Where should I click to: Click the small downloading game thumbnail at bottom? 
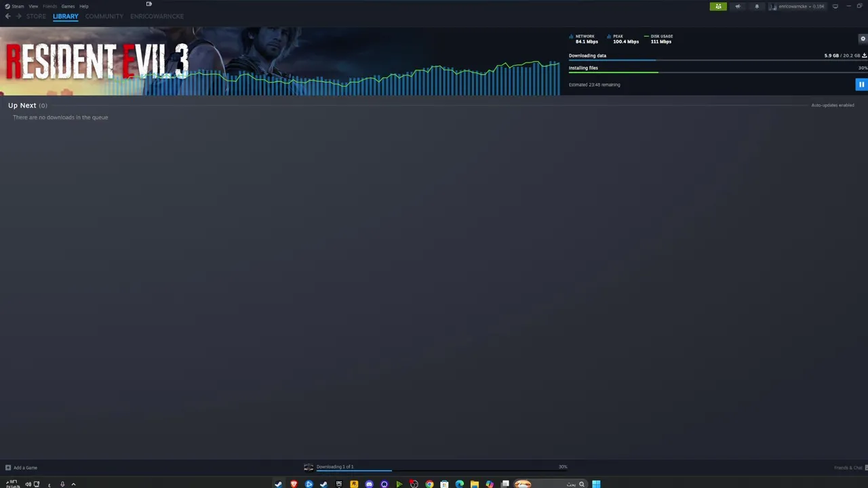pyautogui.click(x=309, y=467)
